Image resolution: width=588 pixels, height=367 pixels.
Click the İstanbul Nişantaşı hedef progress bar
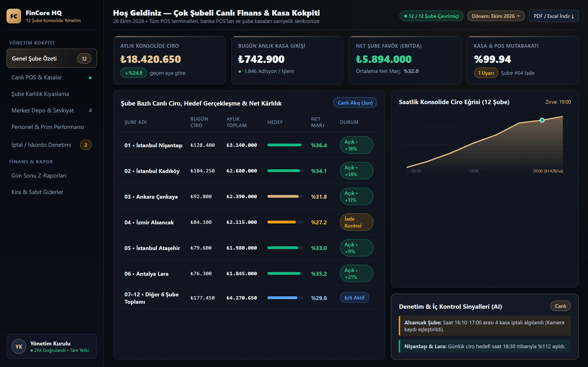click(285, 145)
